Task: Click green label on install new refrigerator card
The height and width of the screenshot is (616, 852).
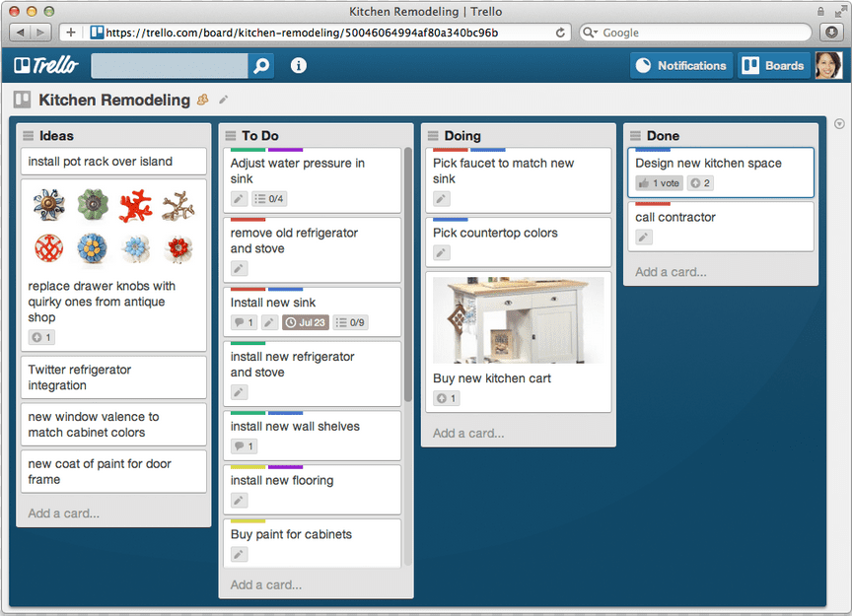Action: click(248, 343)
